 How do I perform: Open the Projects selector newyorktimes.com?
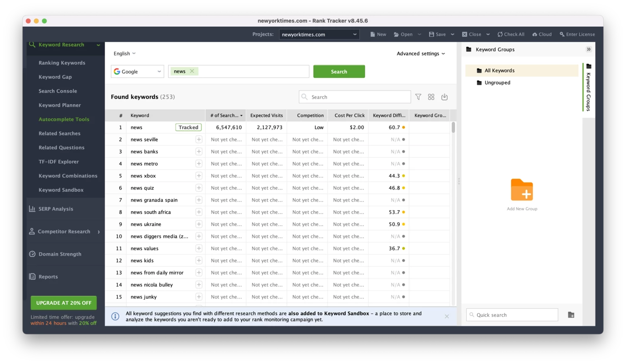319,34
